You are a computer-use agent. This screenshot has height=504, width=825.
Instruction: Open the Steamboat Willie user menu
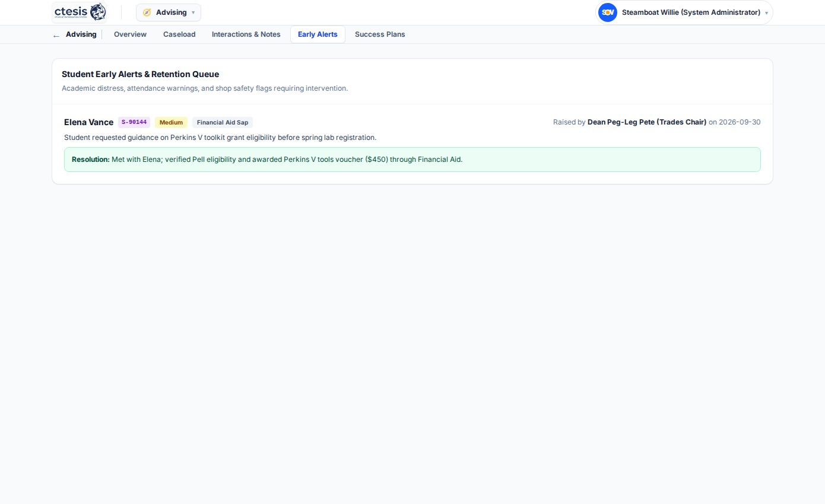(x=684, y=12)
